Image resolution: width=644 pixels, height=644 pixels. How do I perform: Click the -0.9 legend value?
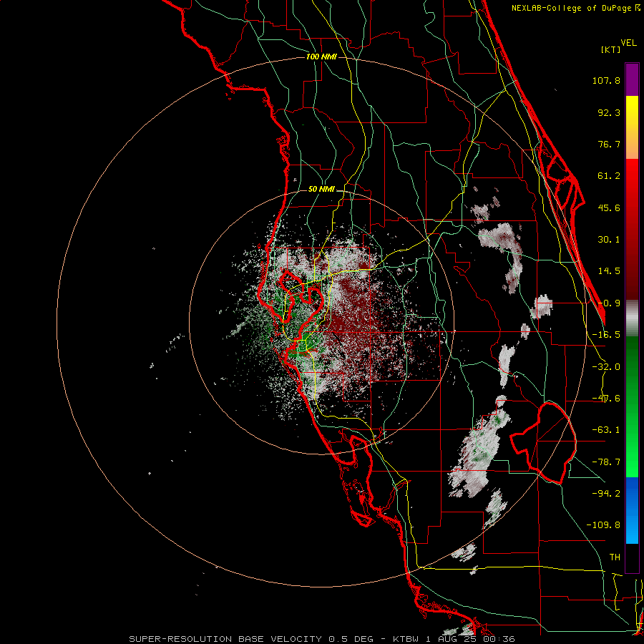point(609,303)
